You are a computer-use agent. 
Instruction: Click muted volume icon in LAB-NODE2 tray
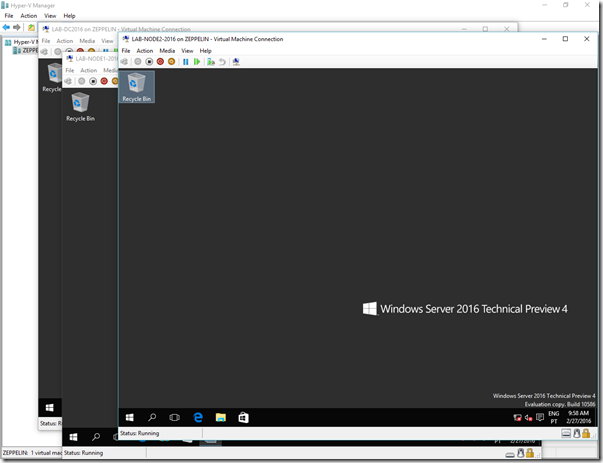coord(529,418)
